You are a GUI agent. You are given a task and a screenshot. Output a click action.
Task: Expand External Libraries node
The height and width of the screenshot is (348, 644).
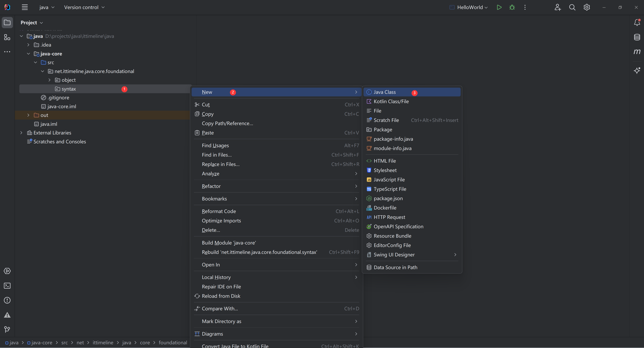21,133
